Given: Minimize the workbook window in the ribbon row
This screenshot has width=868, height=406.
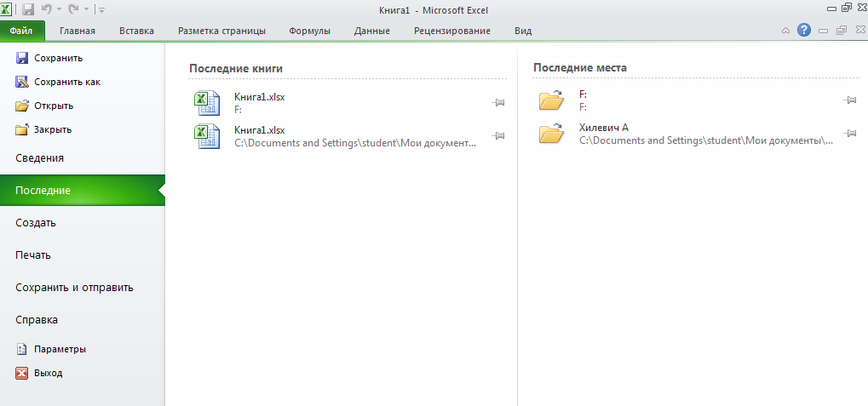Looking at the screenshot, I should pos(823,31).
